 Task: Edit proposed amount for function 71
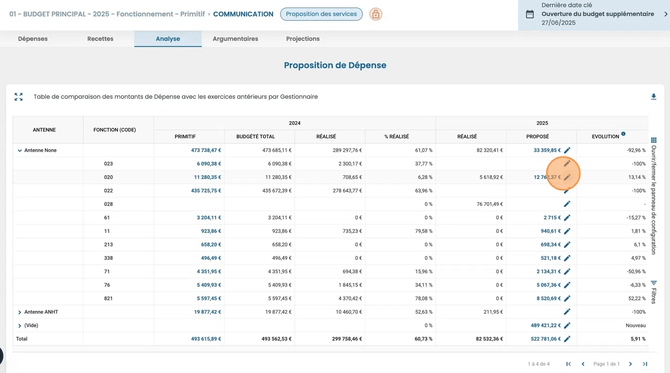[567, 272]
